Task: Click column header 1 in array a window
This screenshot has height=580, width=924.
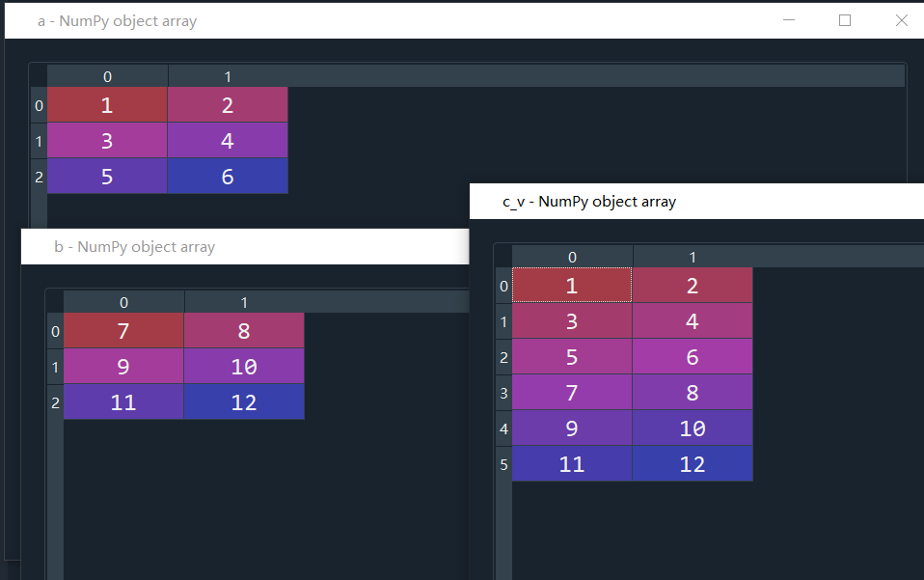Action: pos(228,76)
